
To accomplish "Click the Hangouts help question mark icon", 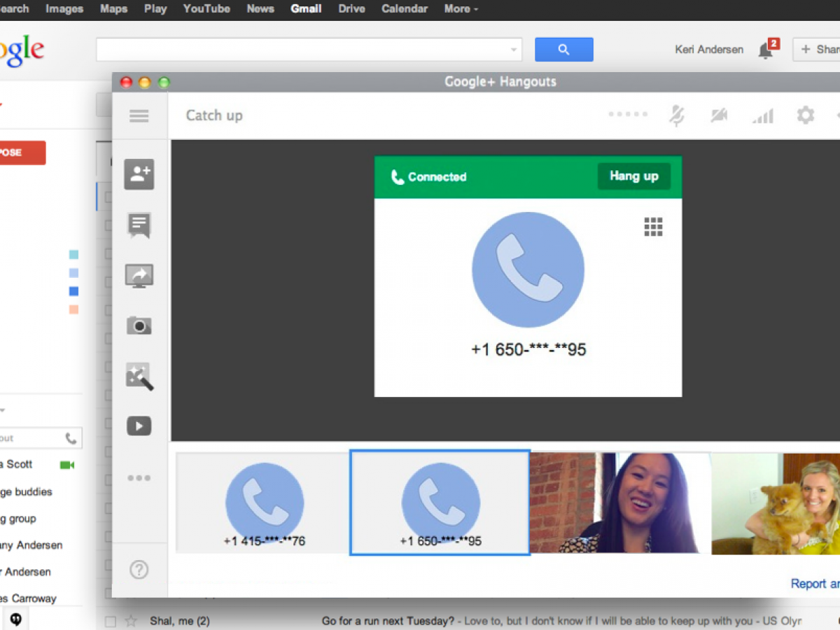I will (x=139, y=570).
